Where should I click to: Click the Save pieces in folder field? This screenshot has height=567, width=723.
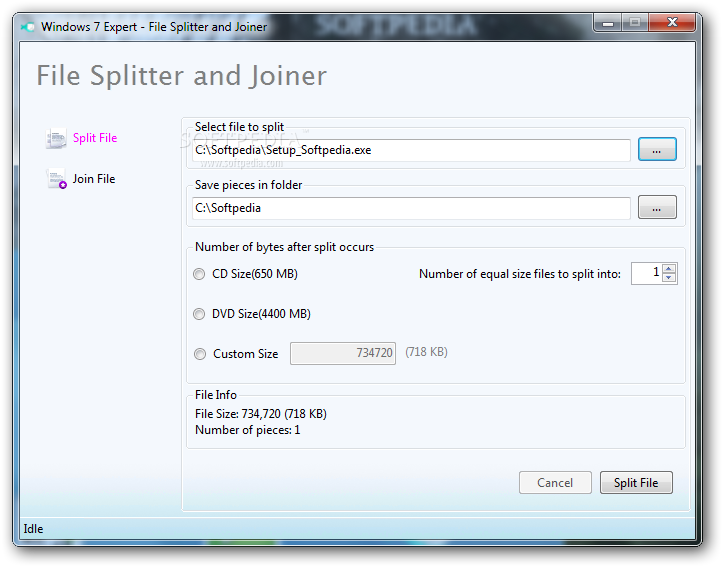411,208
